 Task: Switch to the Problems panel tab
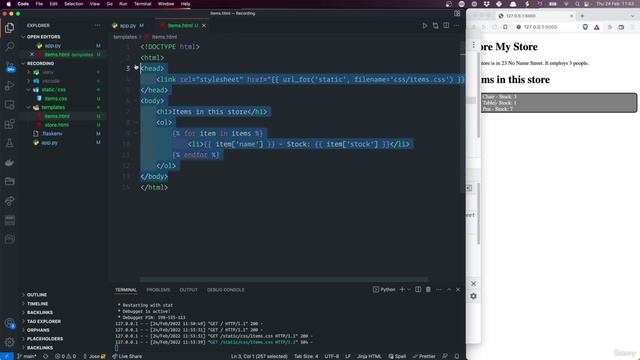[158, 289]
